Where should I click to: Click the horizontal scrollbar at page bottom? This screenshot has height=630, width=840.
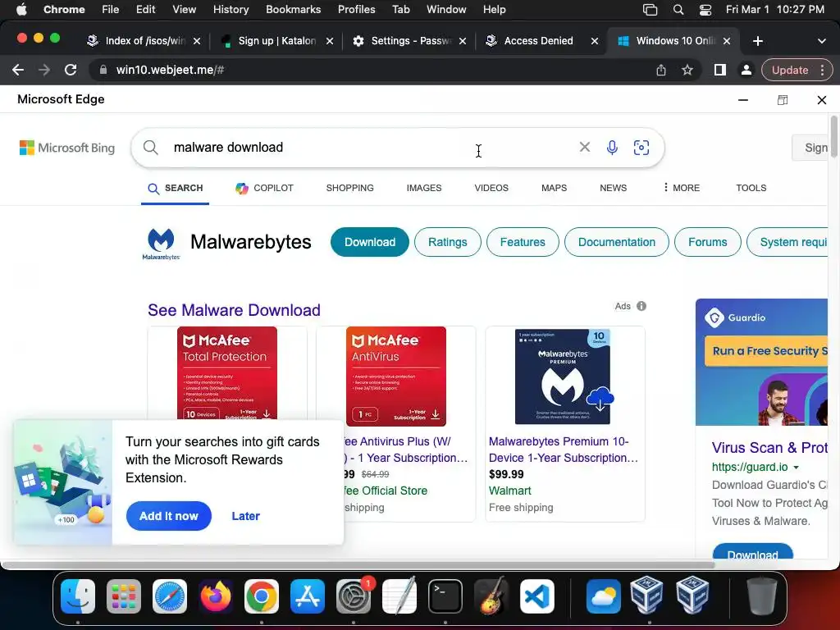(x=358, y=564)
